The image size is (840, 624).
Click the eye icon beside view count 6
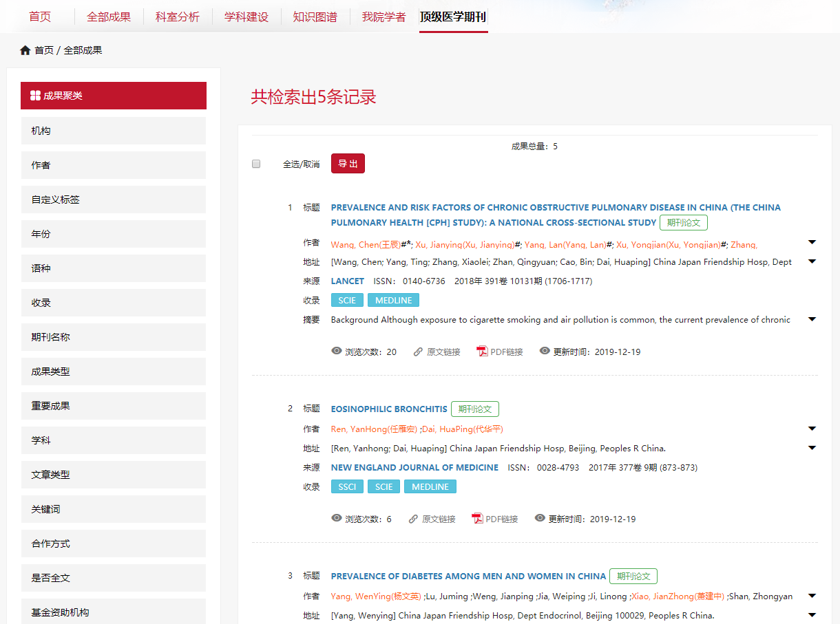coord(337,518)
